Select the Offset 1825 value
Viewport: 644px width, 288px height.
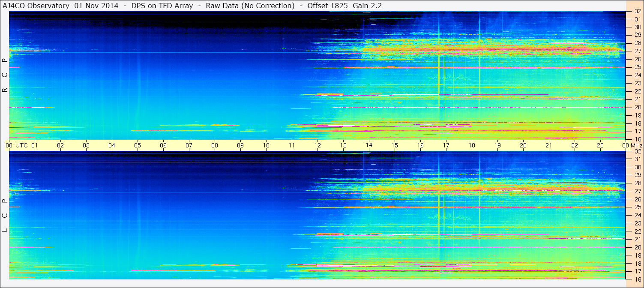click(x=328, y=6)
